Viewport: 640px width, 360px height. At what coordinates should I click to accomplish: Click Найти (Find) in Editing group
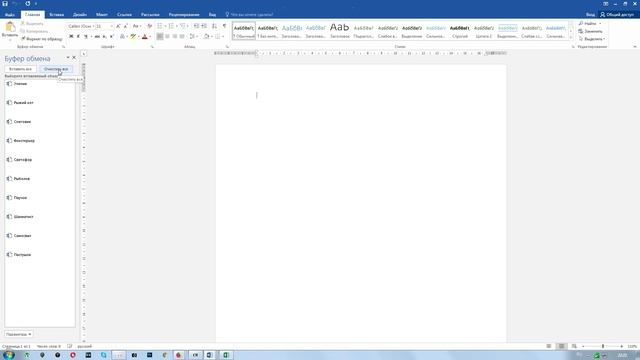(590, 24)
